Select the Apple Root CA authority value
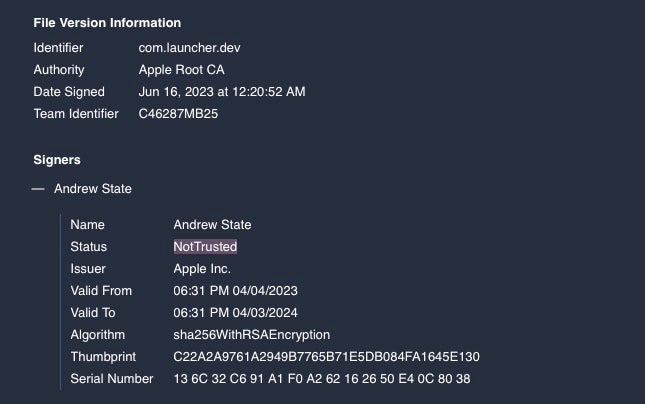This screenshot has height=404, width=645. (182, 70)
